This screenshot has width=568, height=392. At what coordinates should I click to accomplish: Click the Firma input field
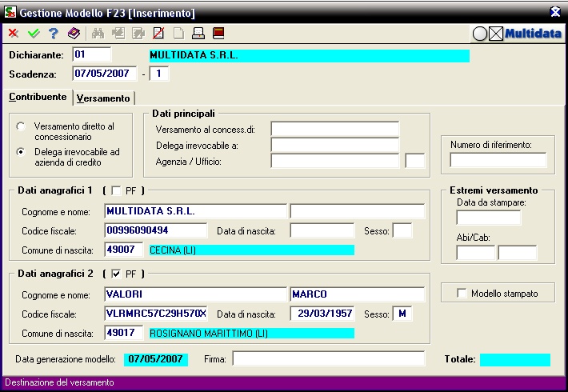coord(329,358)
